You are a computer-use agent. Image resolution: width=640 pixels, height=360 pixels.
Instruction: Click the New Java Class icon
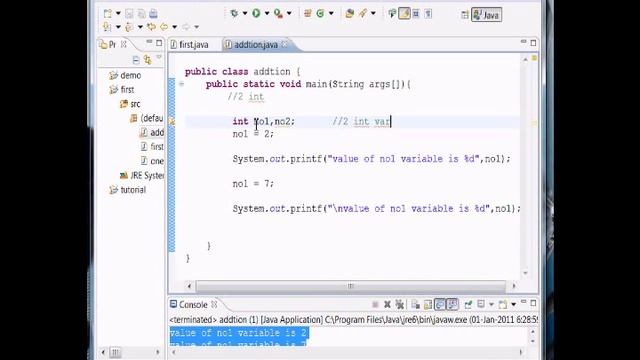[320, 13]
